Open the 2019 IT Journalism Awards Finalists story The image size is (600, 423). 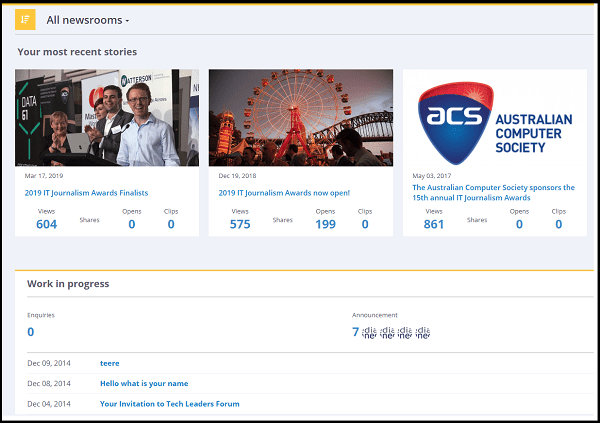point(86,193)
